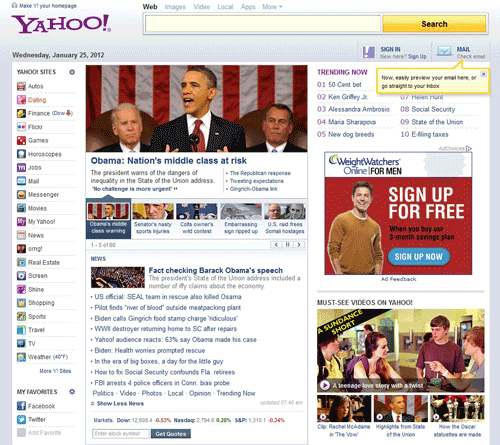
Task: Click the Yahoo! Sites settings gear
Action: point(72,72)
